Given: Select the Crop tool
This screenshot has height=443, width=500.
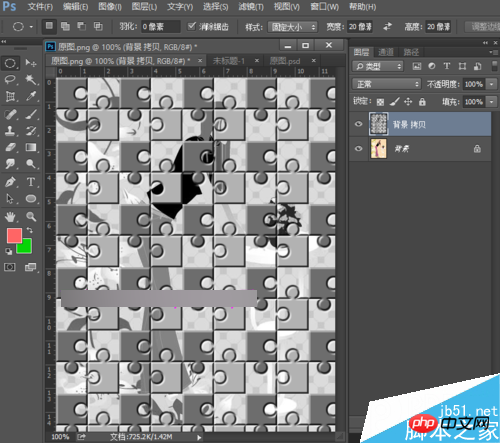Looking at the screenshot, I should [10, 97].
